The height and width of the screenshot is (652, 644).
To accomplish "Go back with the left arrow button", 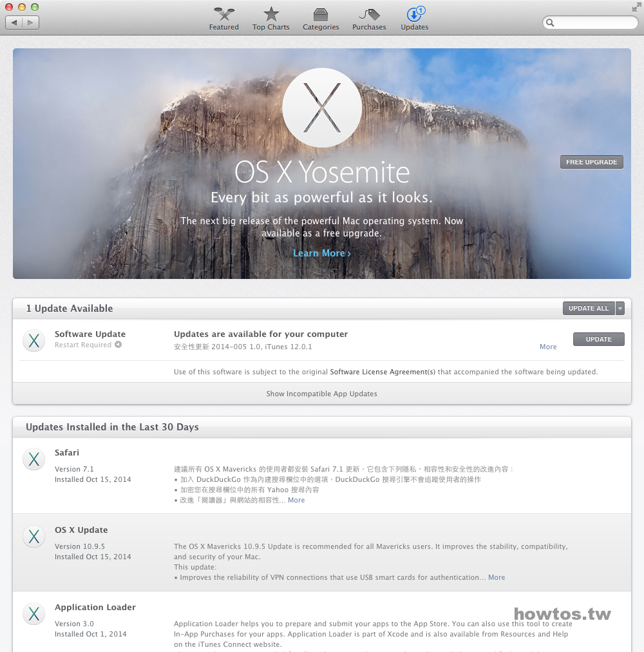I will 14,23.
